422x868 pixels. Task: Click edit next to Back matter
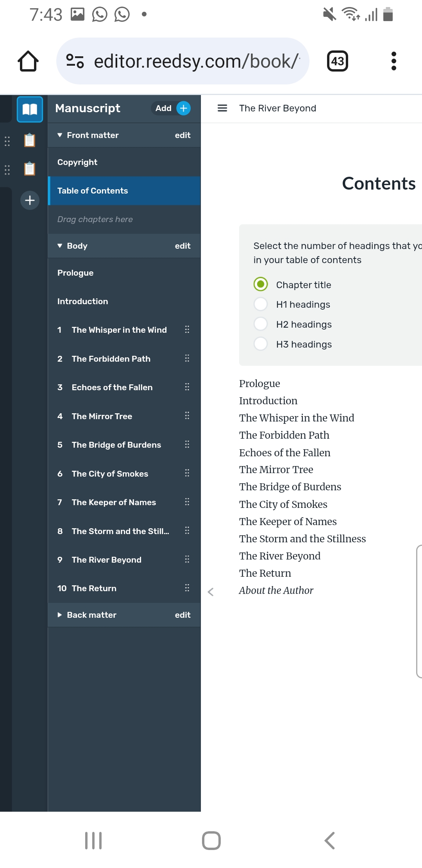pos(182,615)
